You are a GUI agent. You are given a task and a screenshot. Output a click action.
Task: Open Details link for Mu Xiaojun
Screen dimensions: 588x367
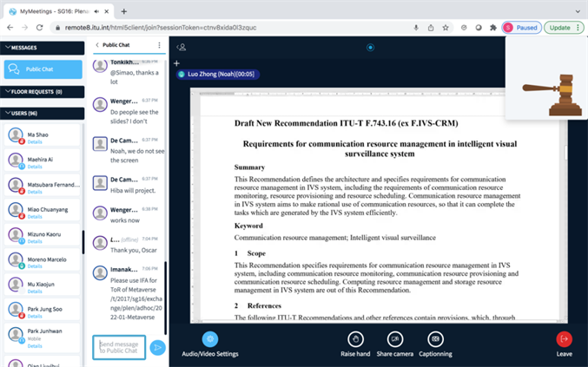(35, 292)
